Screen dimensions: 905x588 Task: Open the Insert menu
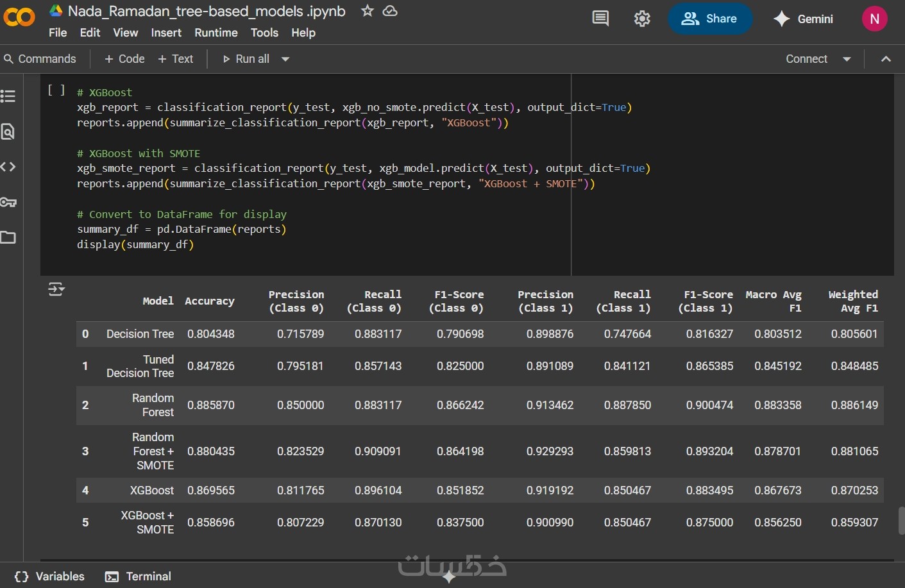pyautogui.click(x=166, y=33)
